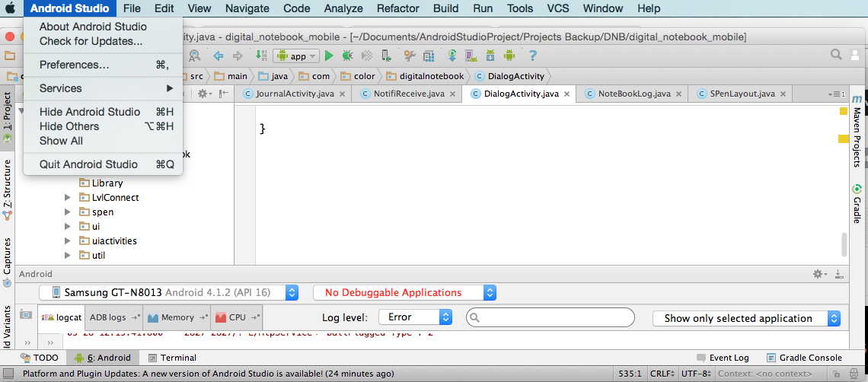
Task: Click the Android panel settings gear
Action: (819, 273)
